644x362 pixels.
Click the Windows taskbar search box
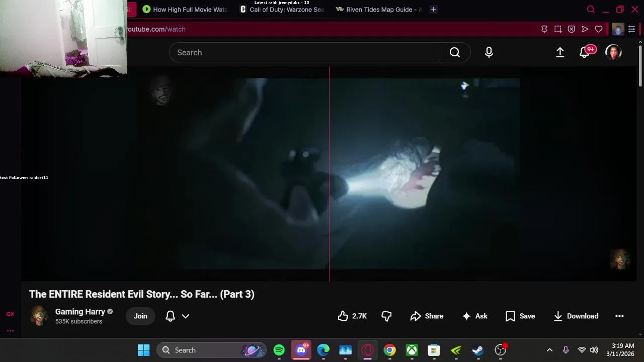[x=211, y=350]
